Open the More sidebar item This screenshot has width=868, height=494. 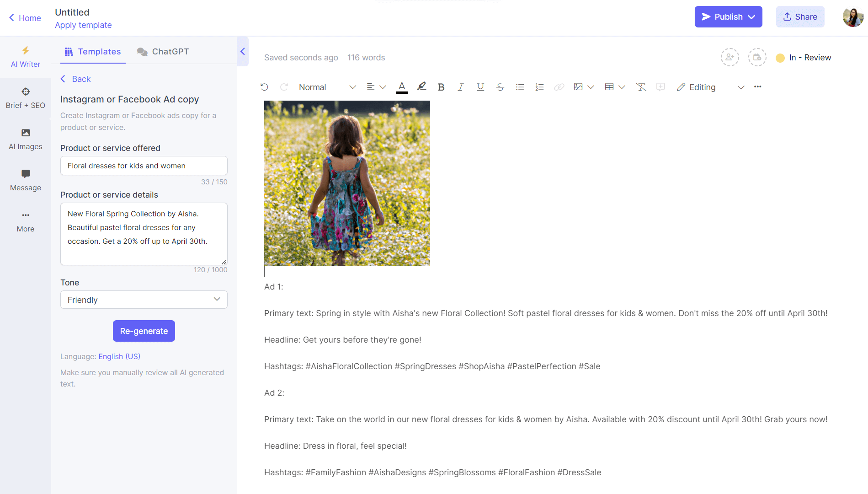click(26, 222)
